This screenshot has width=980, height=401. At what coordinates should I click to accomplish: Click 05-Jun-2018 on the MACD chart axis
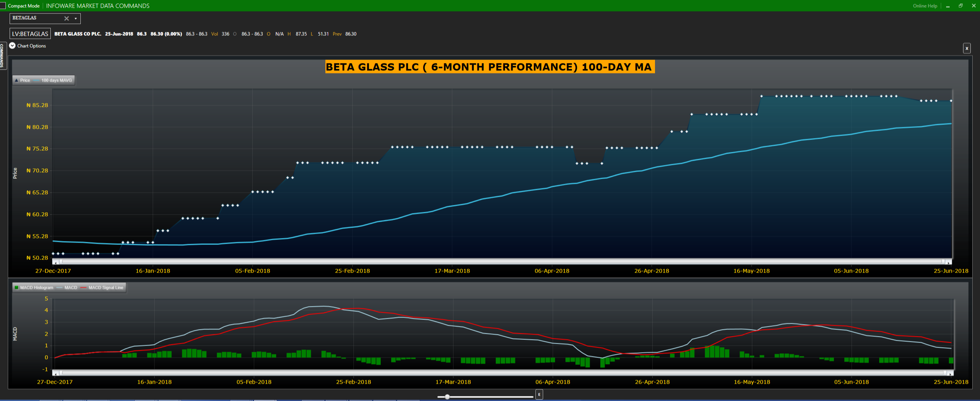[852, 382]
